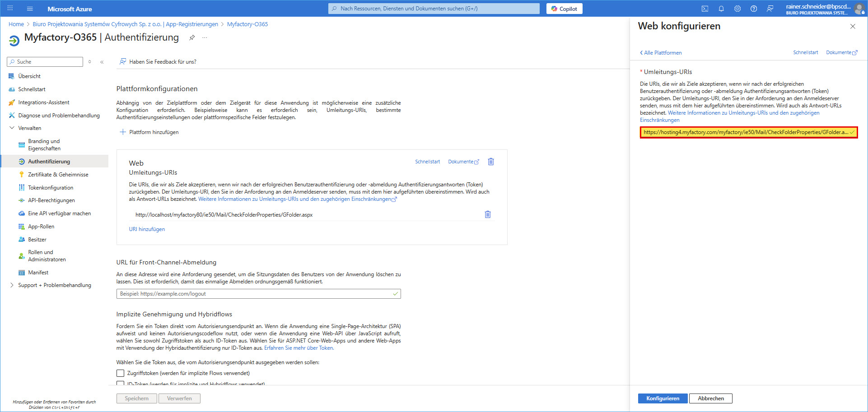Launch Copilot from the top bar
The width and height of the screenshot is (868, 412).
[564, 9]
